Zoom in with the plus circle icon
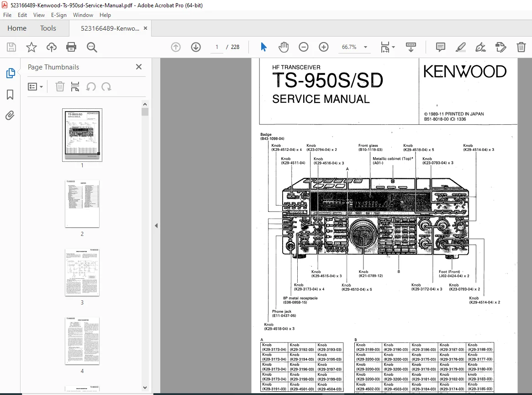 (x=324, y=47)
